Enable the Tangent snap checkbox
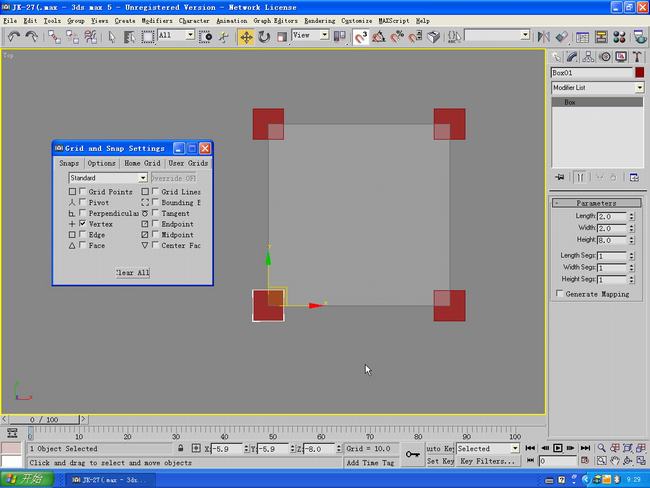 click(155, 213)
